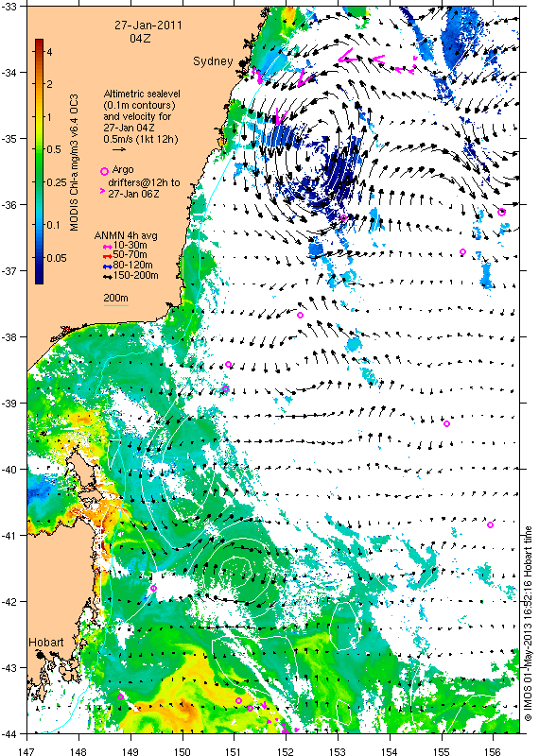The height and width of the screenshot is (756, 539).
Task: Click the color bar label 0.1
Action: (x=54, y=225)
